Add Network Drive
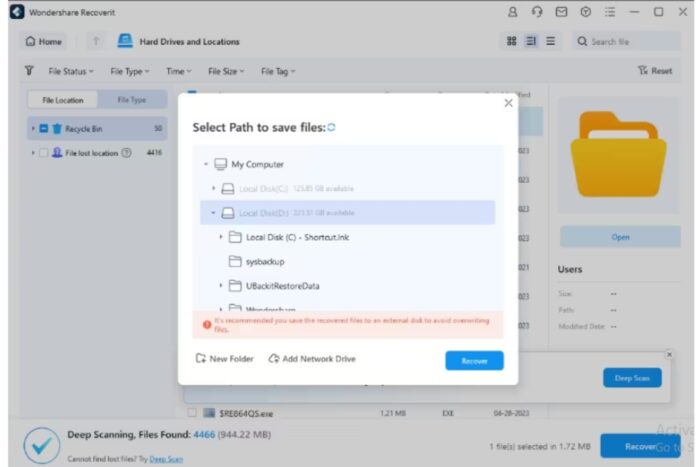This screenshot has width=700, height=467. (312, 359)
